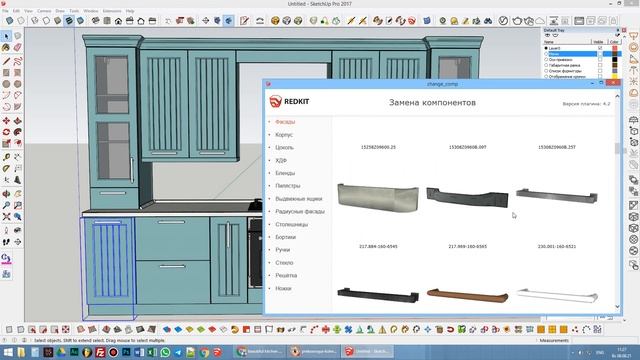Select Выдвижные ящики category
This screenshot has height=360, width=640.
299,199
